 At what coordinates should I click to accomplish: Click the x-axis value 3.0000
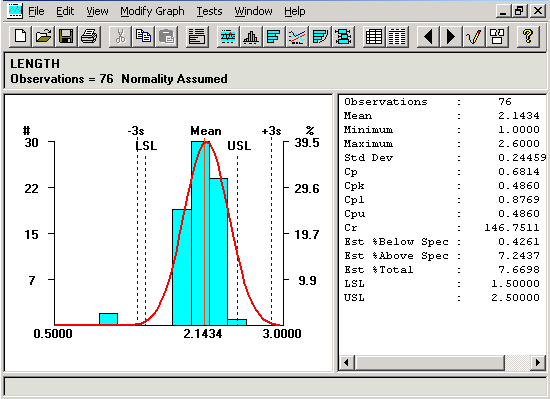point(282,333)
